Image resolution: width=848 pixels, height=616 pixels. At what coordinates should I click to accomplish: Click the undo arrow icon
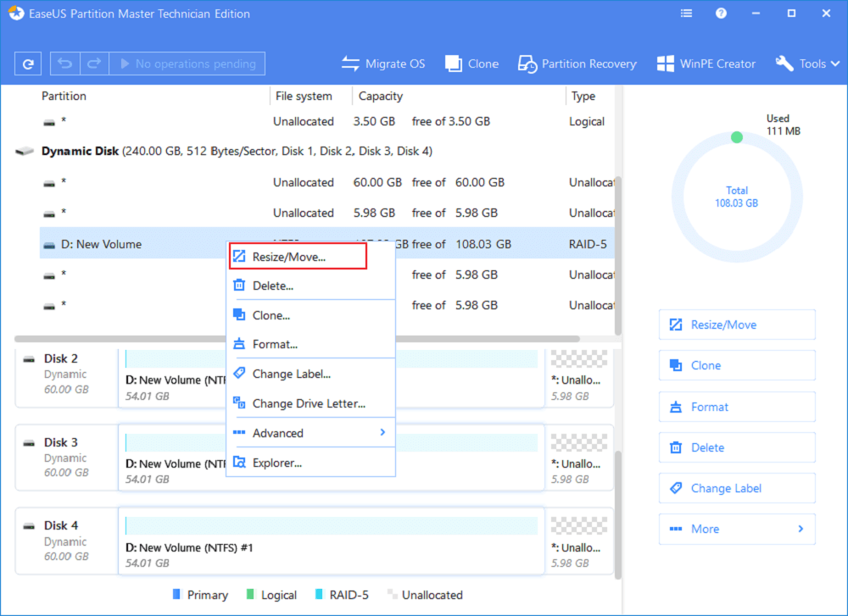65,64
